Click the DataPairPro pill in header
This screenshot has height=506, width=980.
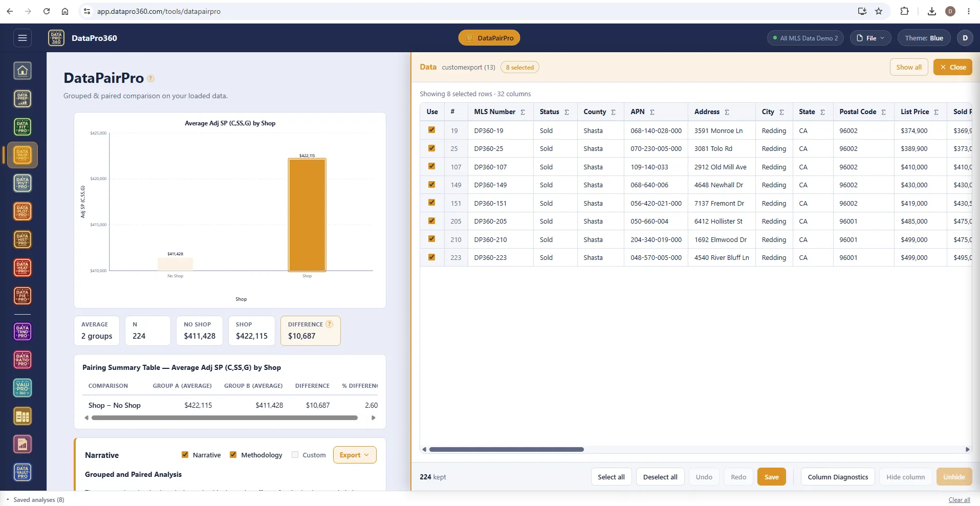489,38
